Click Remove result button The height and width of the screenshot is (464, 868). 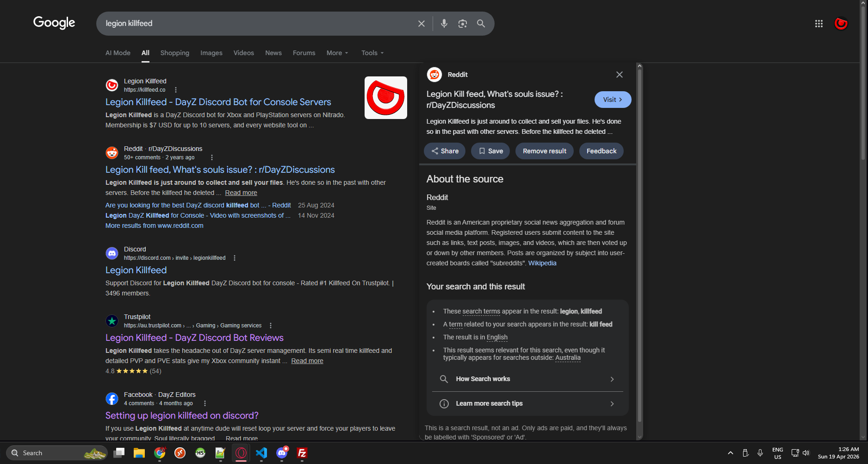coord(545,151)
